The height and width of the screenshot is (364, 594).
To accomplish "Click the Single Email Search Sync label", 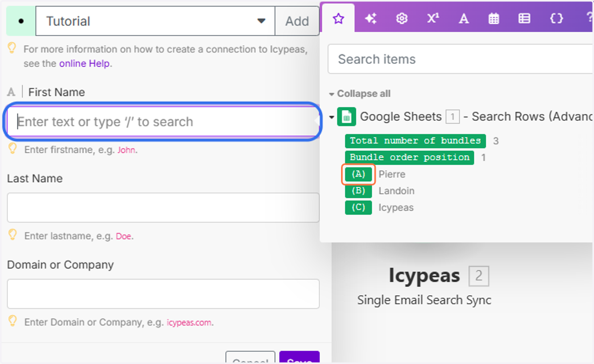I will (x=424, y=300).
